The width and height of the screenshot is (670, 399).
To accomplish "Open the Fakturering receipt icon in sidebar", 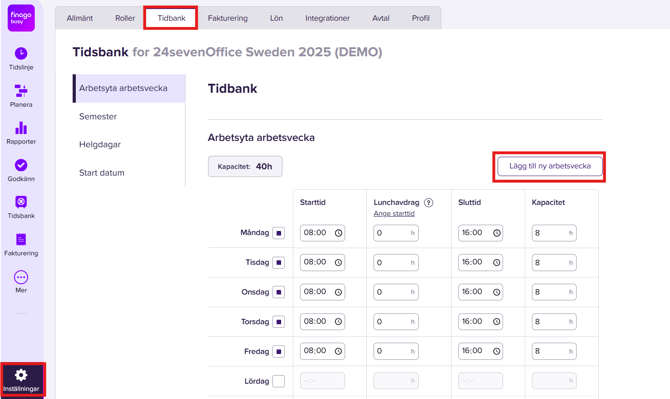I will [21, 239].
